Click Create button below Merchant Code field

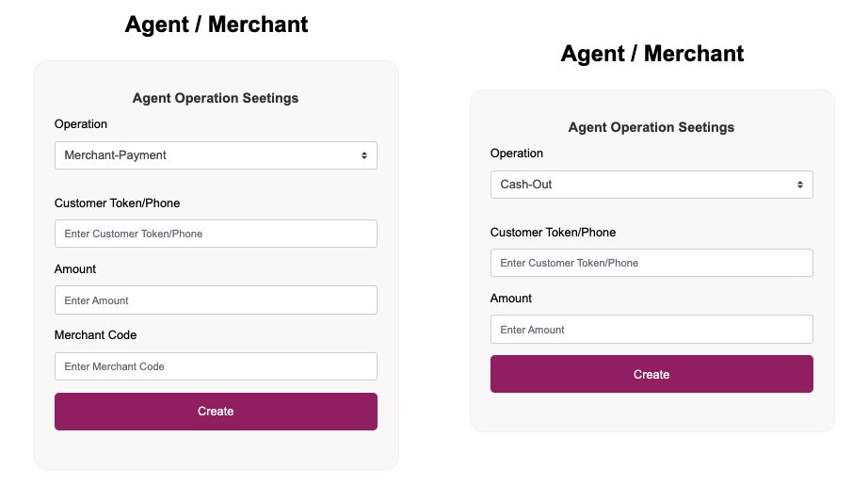click(216, 412)
